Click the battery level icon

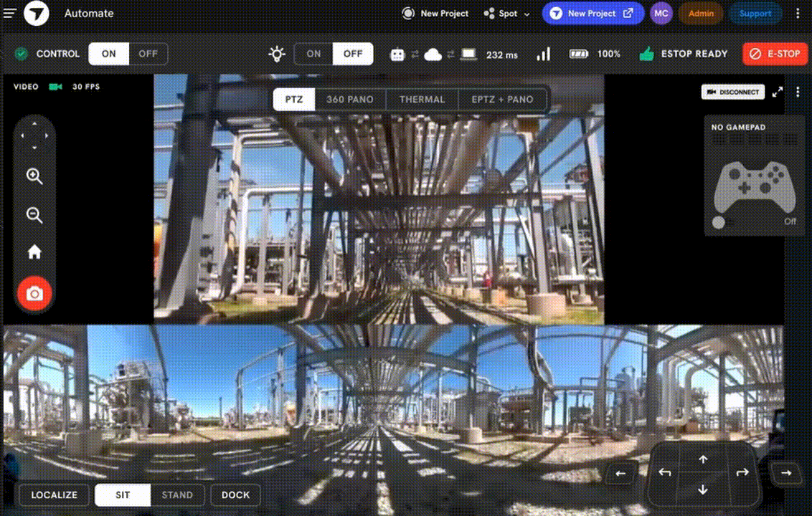(578, 54)
